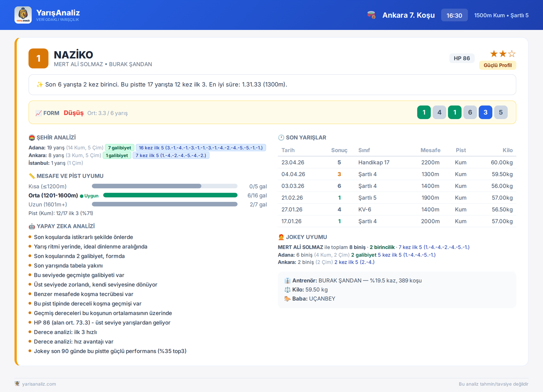Screen dimensions: 543x392
Task: Select the 04.04.26 race row date
Action: click(293, 174)
